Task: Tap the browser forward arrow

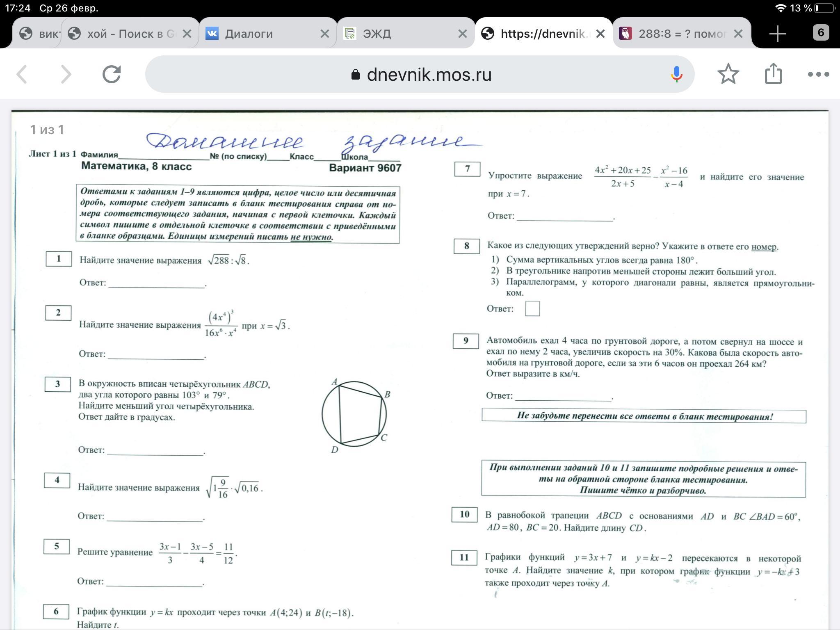Action: 66,74
